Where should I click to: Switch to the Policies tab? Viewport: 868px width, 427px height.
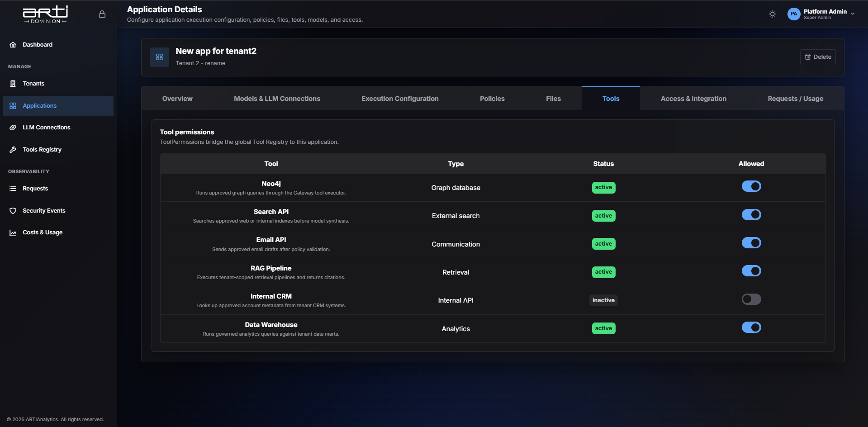[x=492, y=99]
